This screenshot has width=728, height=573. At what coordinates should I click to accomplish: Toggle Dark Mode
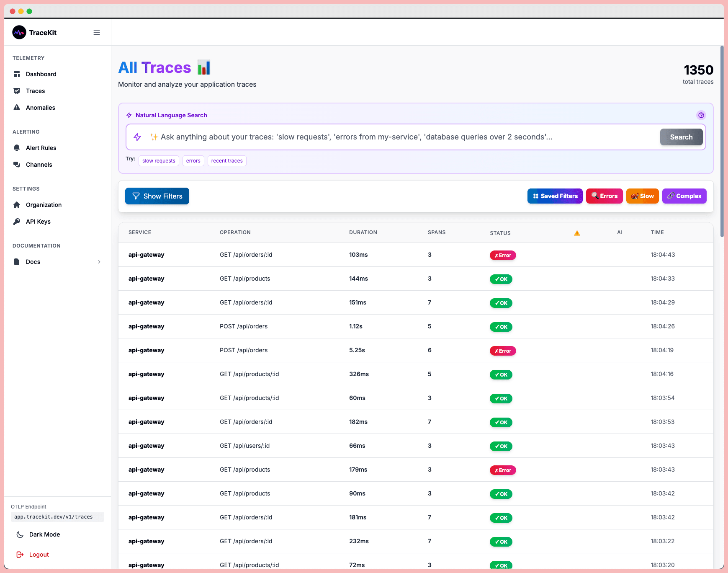pos(44,534)
